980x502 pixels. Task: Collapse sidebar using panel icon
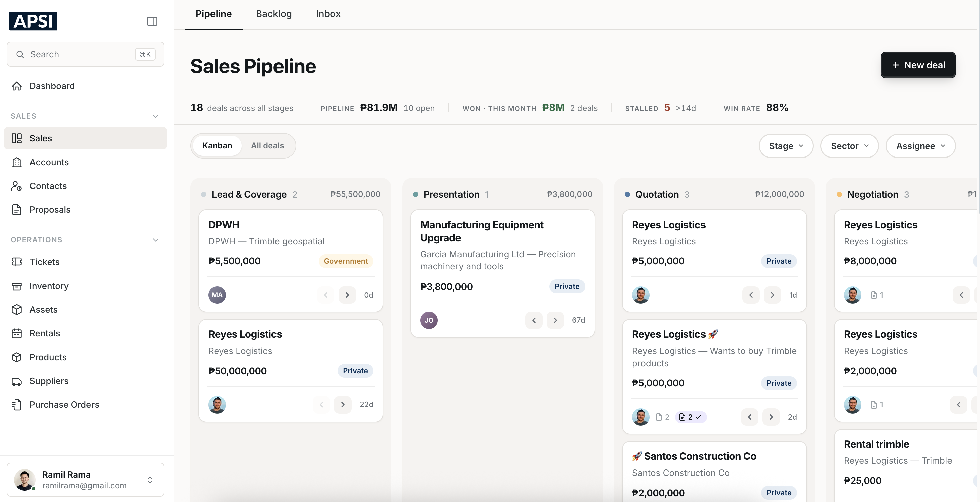[152, 21]
